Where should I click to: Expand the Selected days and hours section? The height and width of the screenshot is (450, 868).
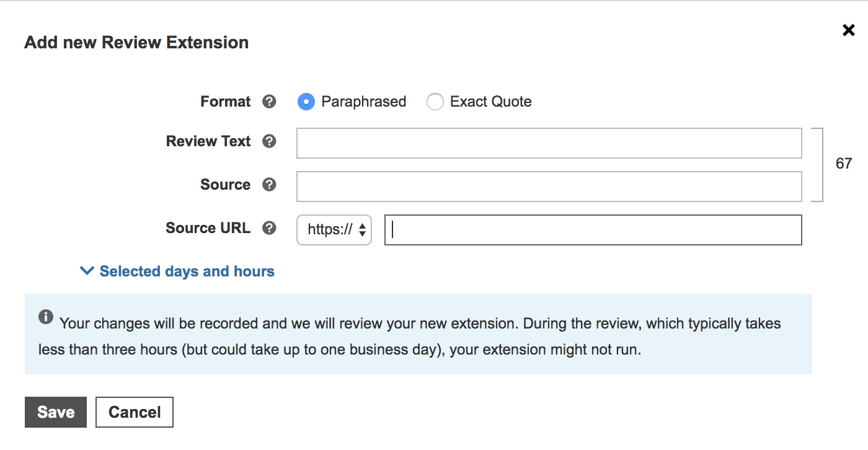187,271
